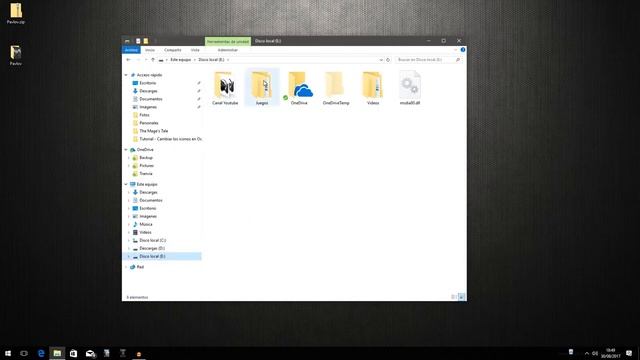Expand the Descargas (D:) drive node
This screenshot has height=360, width=640.
coord(129,248)
